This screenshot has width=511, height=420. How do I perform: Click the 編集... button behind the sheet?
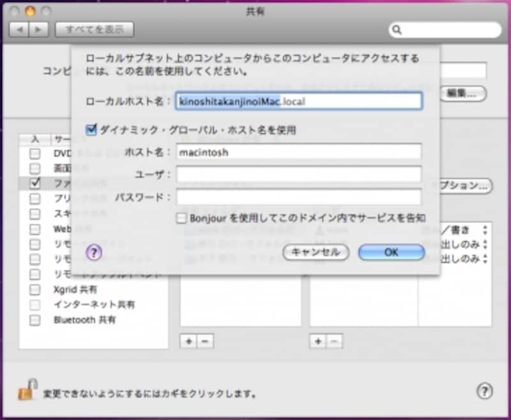pyautogui.click(x=462, y=94)
